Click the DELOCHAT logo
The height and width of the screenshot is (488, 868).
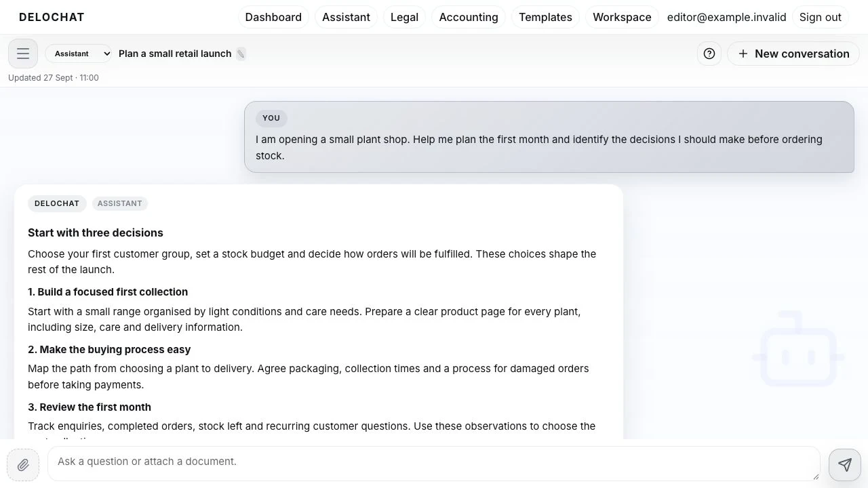(x=52, y=17)
